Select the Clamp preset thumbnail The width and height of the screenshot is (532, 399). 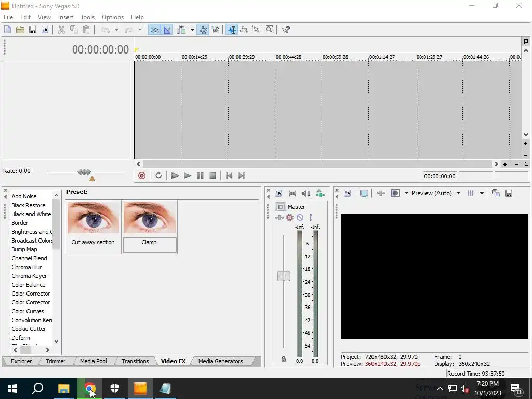(x=149, y=217)
